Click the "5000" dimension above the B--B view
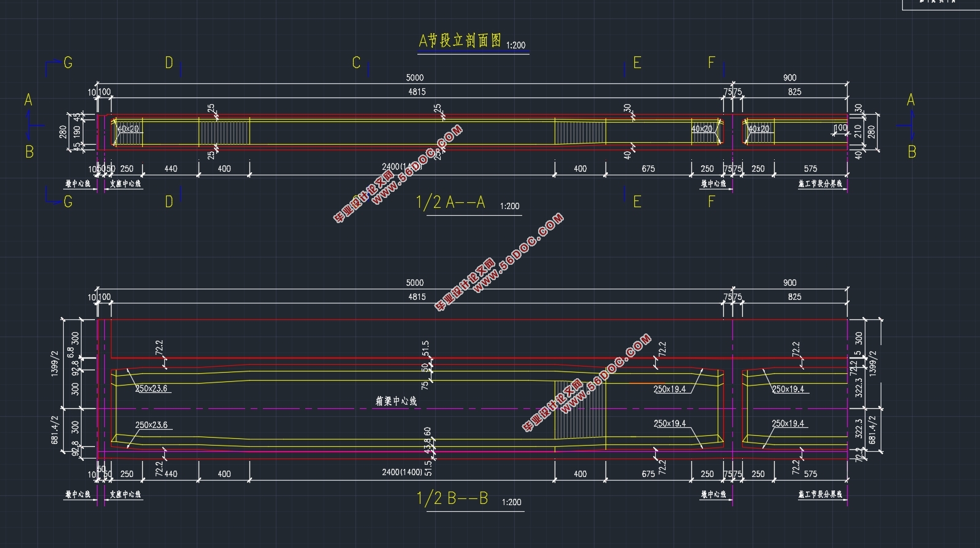 (415, 283)
